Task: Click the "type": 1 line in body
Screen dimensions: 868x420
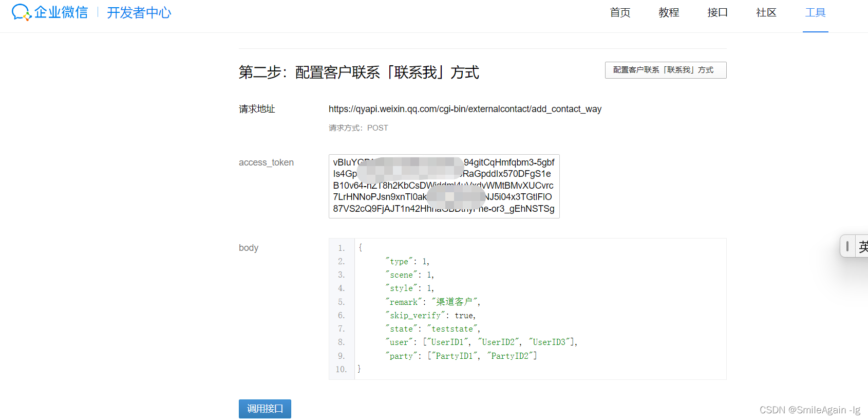Action: point(408,262)
